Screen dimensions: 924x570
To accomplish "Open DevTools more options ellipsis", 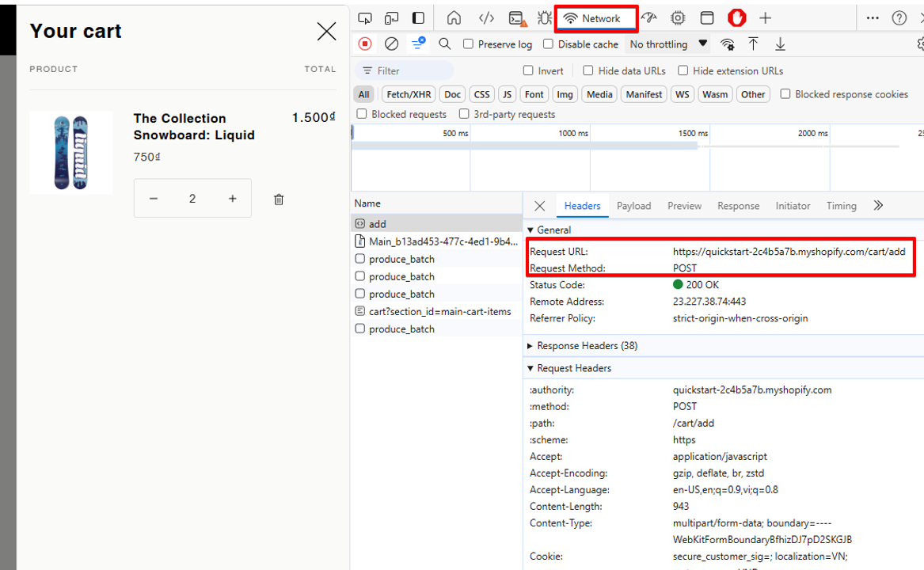I will (x=873, y=18).
